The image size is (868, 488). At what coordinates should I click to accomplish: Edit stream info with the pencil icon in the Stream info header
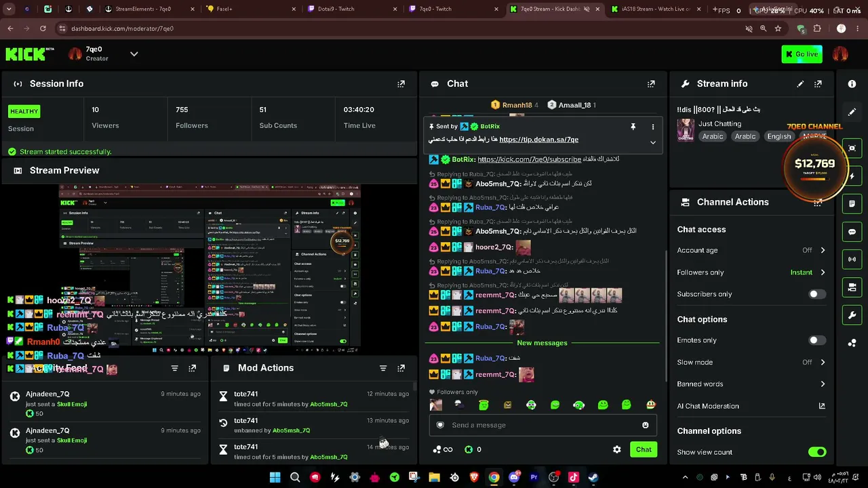pyautogui.click(x=800, y=84)
